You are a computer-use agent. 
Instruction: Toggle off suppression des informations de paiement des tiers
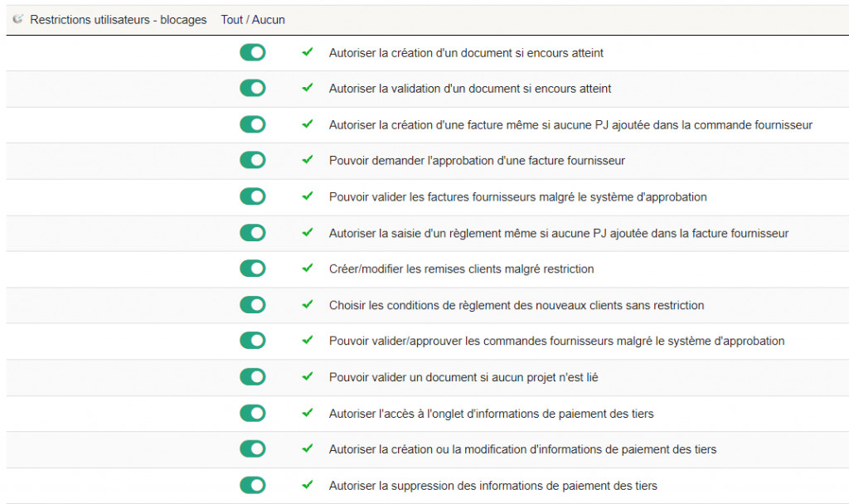point(253,485)
